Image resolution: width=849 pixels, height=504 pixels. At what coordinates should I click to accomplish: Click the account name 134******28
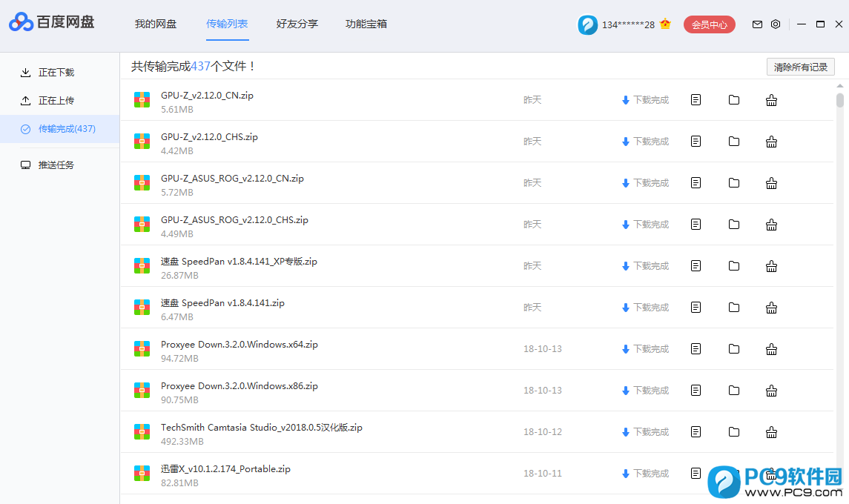click(628, 25)
